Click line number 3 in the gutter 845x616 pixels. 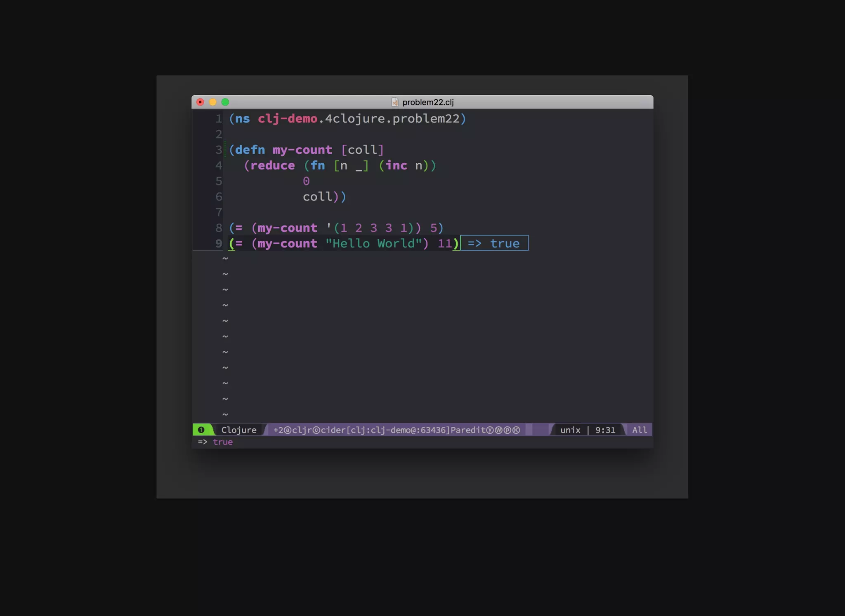(x=218, y=150)
